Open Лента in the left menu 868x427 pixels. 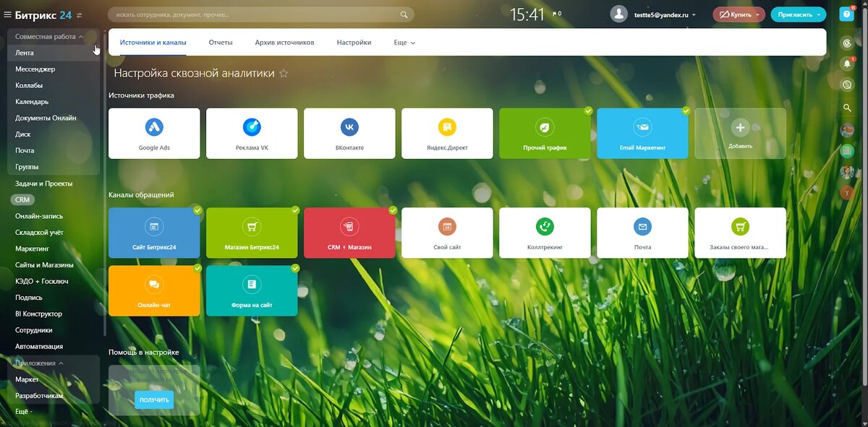(54, 53)
